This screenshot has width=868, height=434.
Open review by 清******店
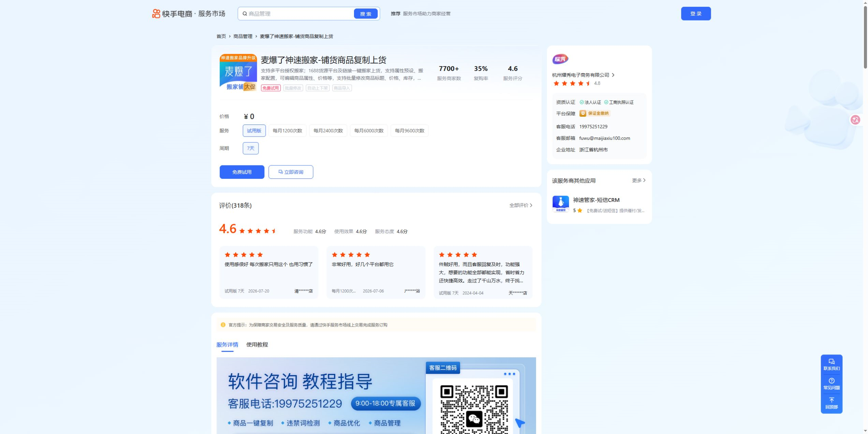coord(268,272)
